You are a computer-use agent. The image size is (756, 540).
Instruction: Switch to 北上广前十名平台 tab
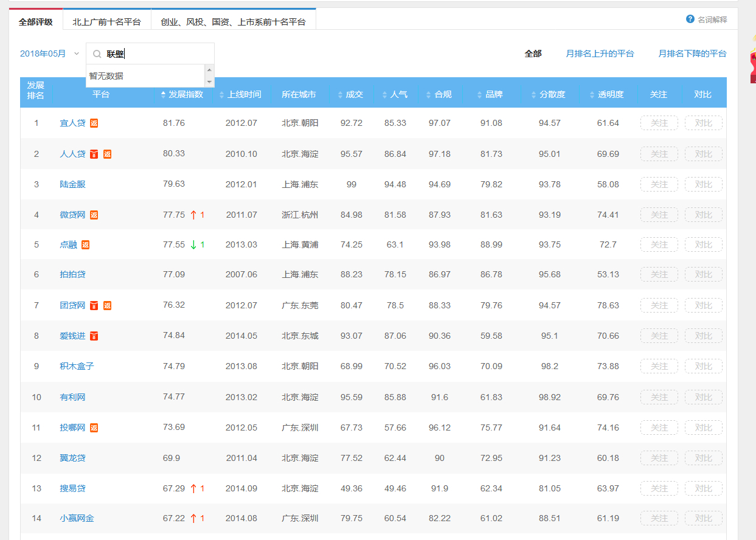pyautogui.click(x=107, y=22)
